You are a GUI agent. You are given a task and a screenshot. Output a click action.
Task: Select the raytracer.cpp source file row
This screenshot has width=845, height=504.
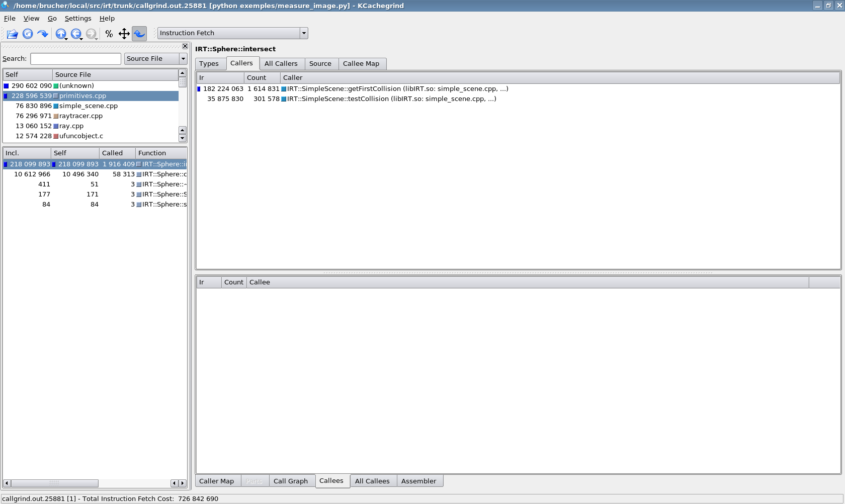point(80,116)
